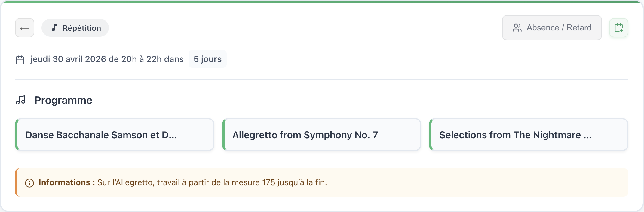644x212 pixels.
Task: Click the green bar on the Allegretto card
Action: click(x=224, y=135)
